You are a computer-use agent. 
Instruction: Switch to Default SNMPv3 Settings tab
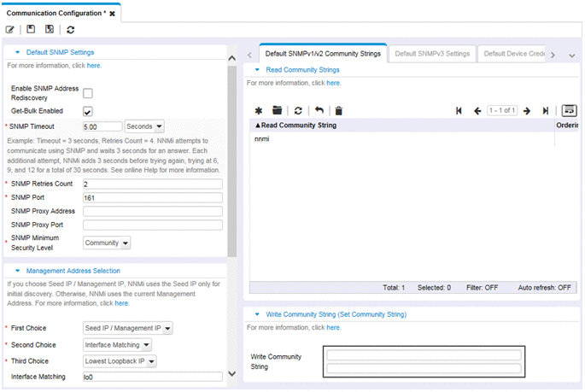(431, 54)
